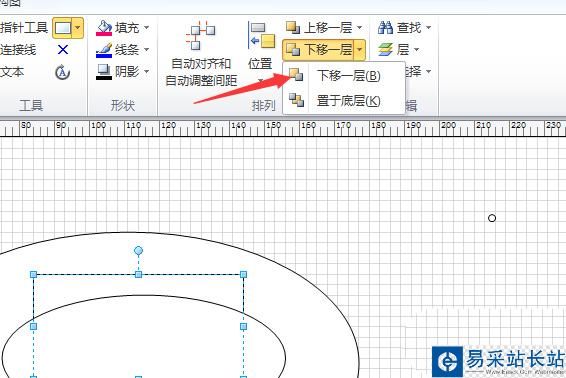
Task: Click the top-right selection handle of shape
Action: [x=243, y=274]
